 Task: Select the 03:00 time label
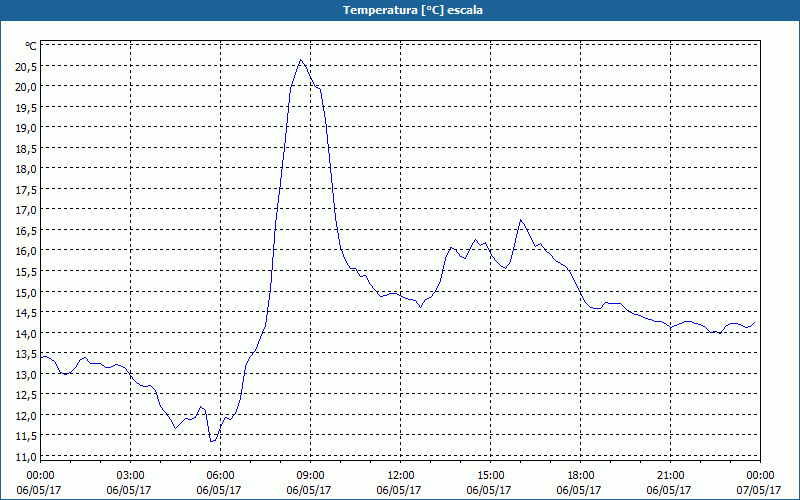[131, 476]
